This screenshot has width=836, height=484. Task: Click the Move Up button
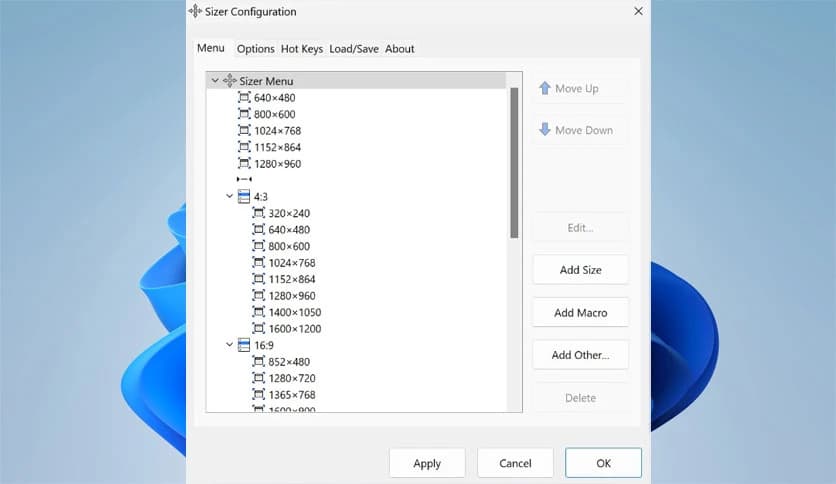580,88
